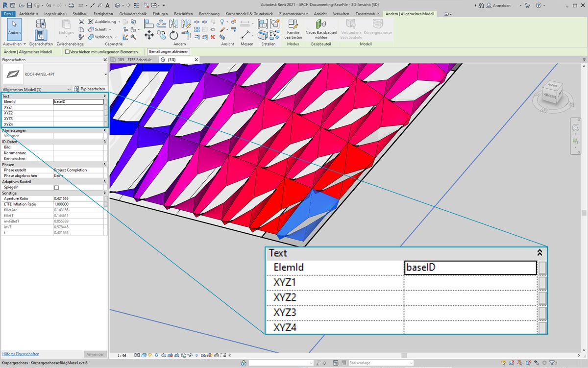Collapse the Sonstige section

click(x=105, y=193)
